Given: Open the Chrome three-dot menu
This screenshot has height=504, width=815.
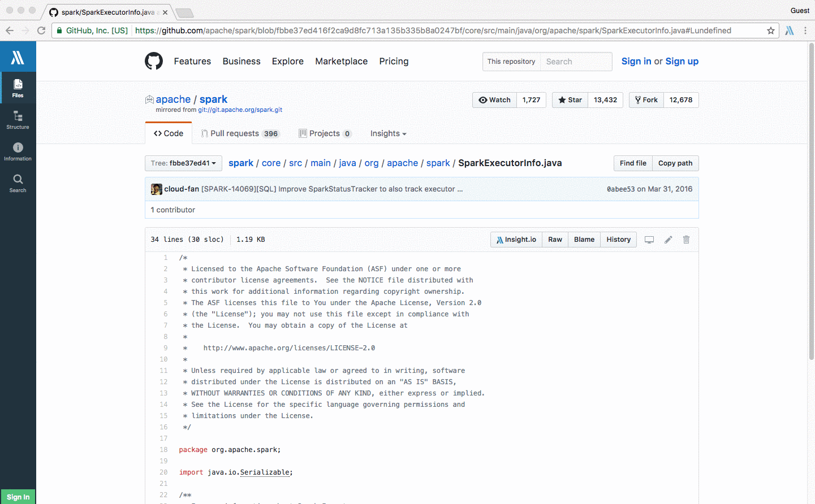Looking at the screenshot, I should point(805,31).
